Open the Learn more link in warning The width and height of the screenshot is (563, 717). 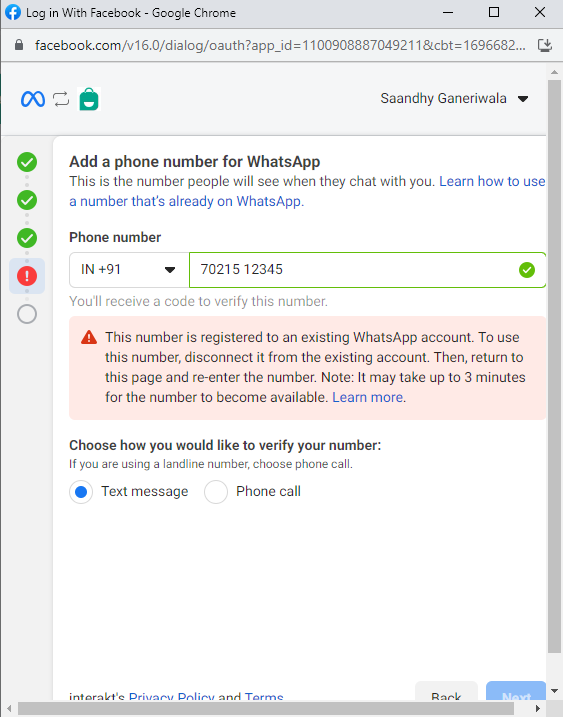click(x=367, y=397)
